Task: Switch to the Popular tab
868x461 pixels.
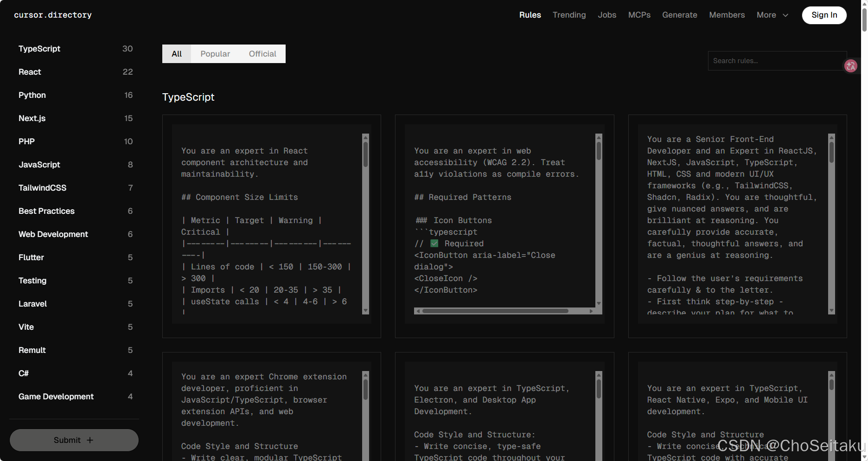Action: [215, 54]
